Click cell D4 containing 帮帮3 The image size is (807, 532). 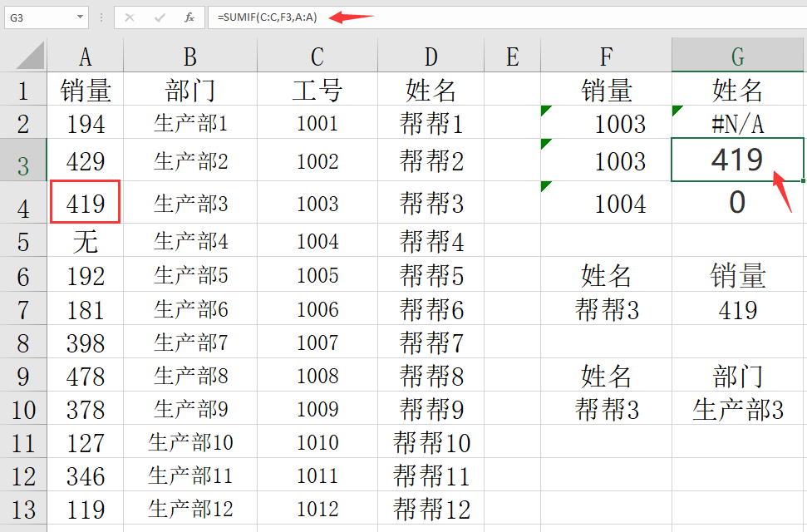coord(431,202)
